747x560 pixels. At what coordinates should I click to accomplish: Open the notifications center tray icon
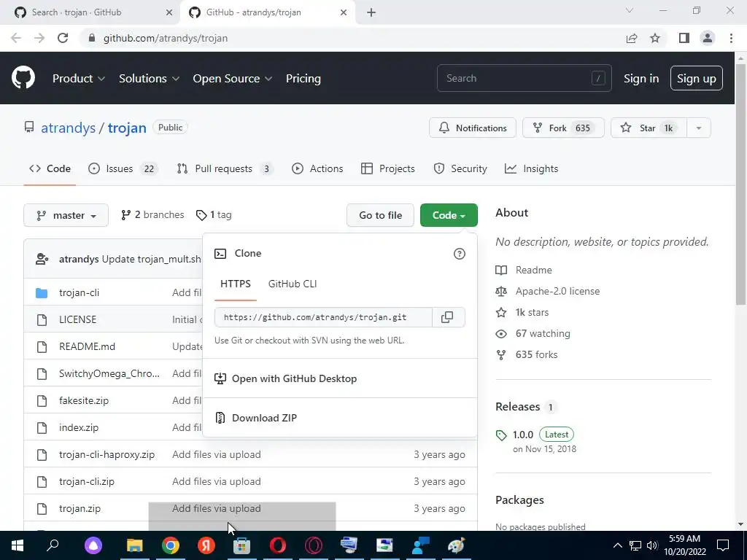723,545
